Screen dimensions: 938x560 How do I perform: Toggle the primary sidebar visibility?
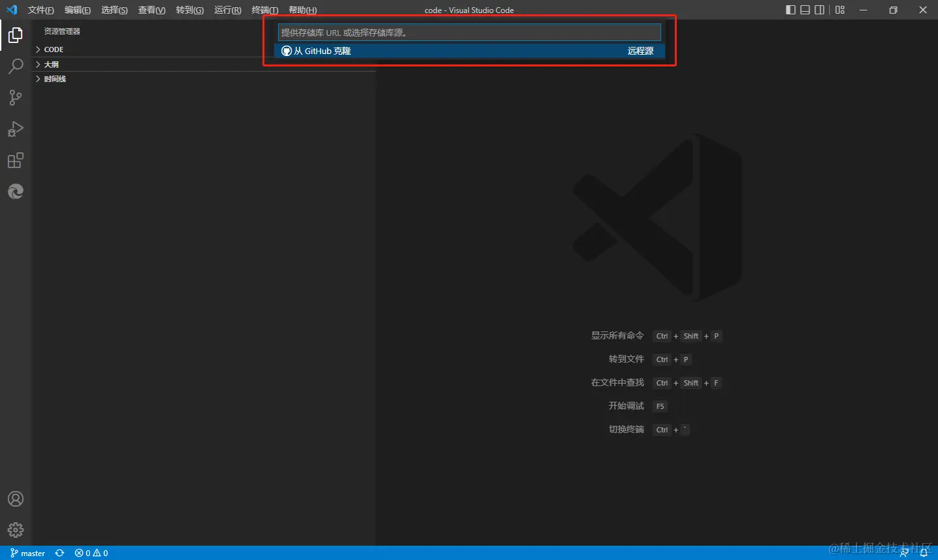pos(790,10)
